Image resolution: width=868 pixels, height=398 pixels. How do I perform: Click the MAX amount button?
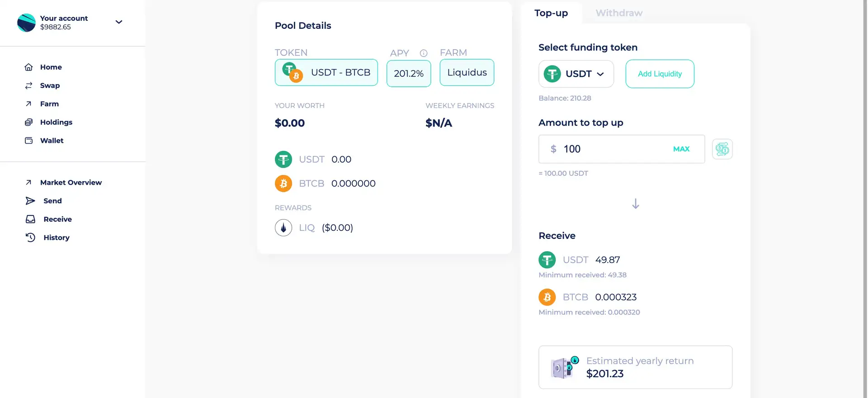[681, 149]
